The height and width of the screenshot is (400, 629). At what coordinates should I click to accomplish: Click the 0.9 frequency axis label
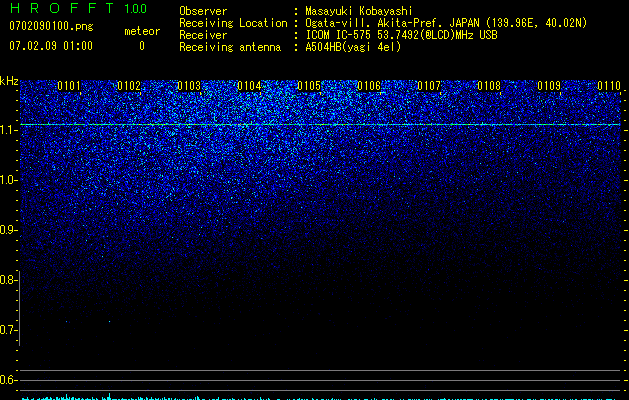tap(9, 230)
